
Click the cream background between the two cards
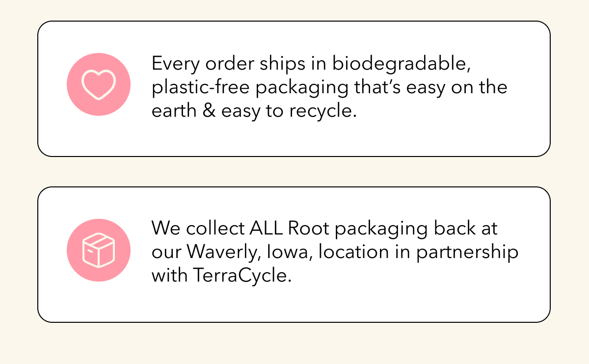click(x=294, y=172)
